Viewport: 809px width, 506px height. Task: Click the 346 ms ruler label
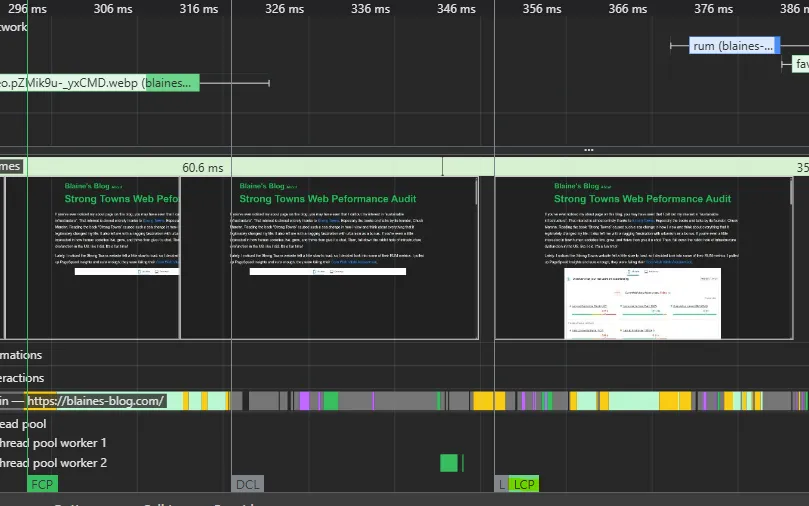[456, 9]
